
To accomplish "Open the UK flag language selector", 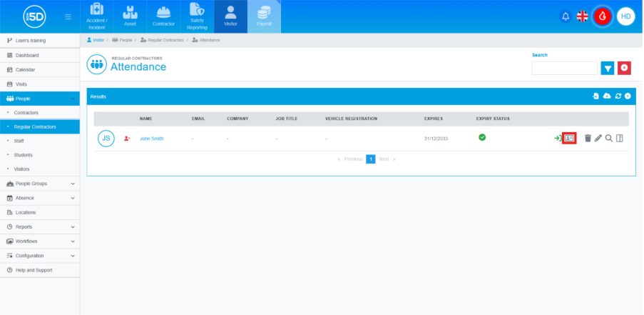I will tap(583, 16).
